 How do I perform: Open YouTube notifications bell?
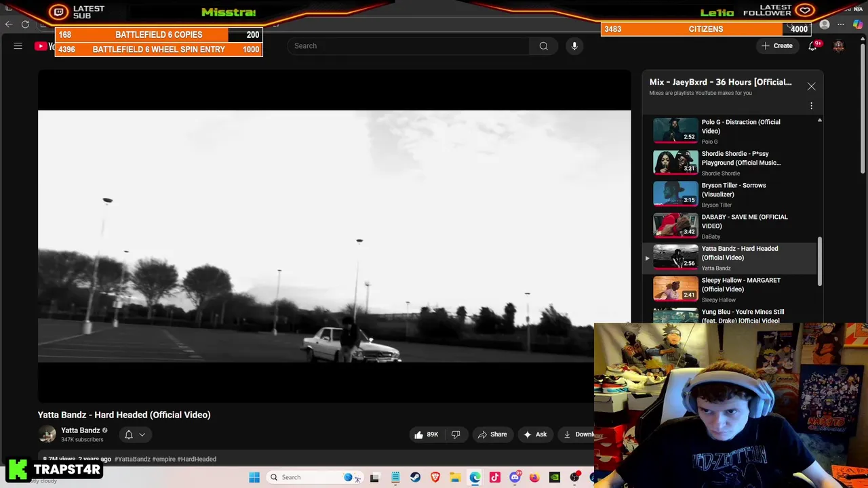point(812,46)
